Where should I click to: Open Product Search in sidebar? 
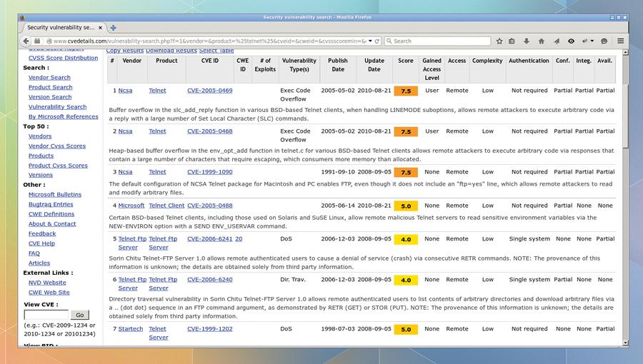tap(51, 87)
